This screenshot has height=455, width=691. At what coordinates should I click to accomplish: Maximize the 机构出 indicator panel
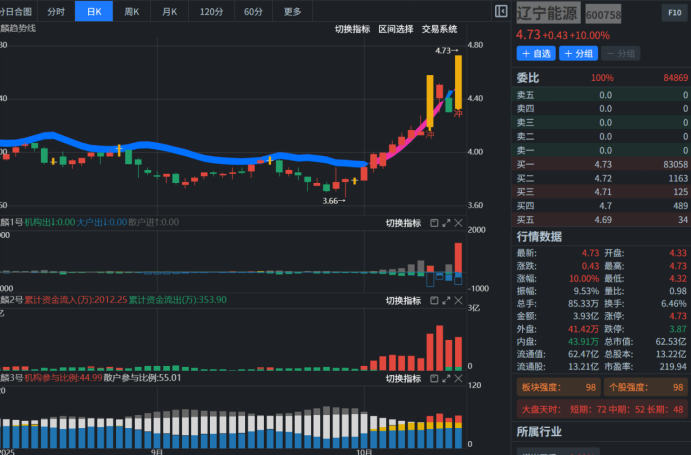447,222
